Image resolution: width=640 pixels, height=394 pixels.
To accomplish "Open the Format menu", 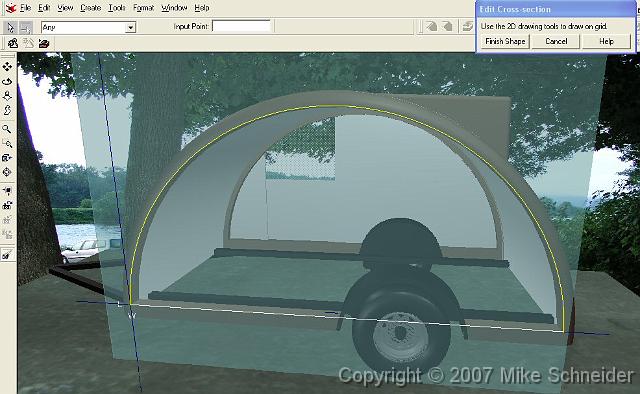I will (143, 8).
